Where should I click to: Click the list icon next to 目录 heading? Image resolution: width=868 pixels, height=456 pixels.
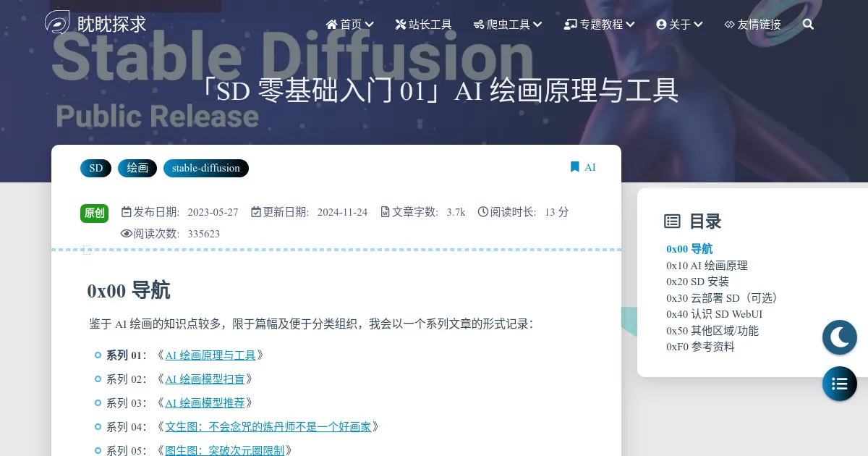[672, 221]
